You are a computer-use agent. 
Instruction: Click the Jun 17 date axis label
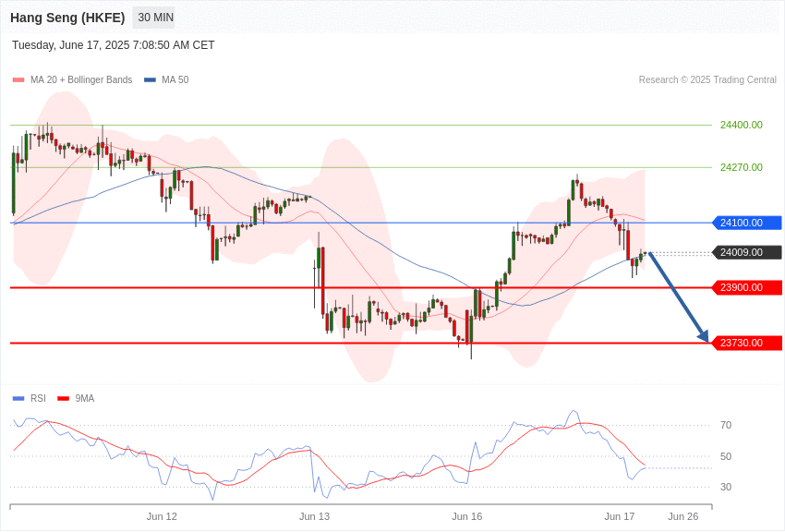(620, 516)
